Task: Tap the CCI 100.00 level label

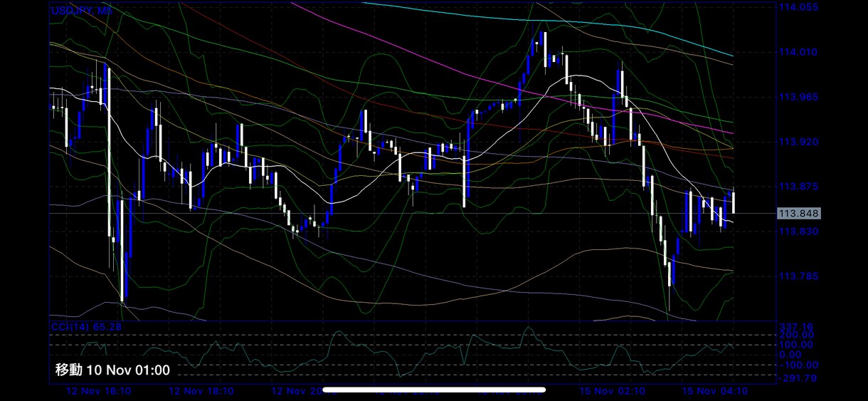Action: click(x=796, y=345)
